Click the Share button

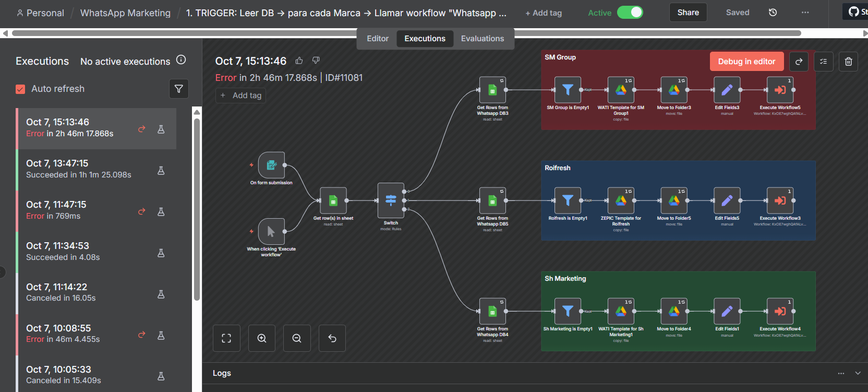[688, 13]
